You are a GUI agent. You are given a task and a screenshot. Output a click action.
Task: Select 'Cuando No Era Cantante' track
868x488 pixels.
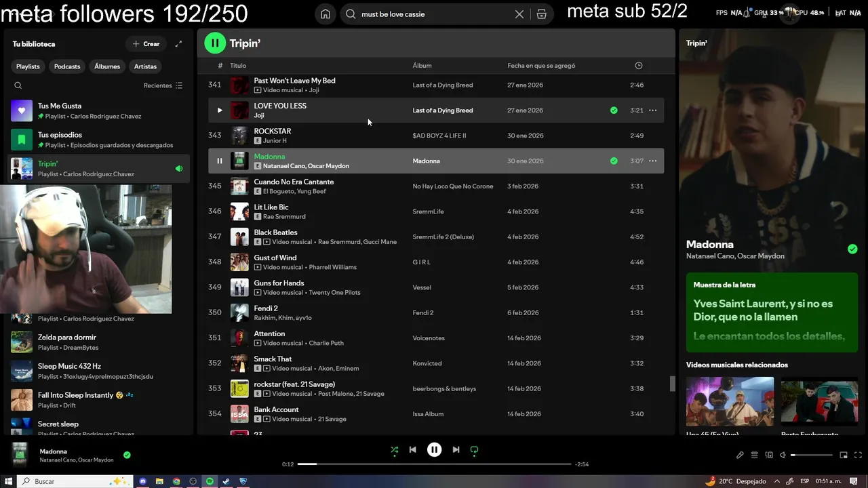point(435,186)
